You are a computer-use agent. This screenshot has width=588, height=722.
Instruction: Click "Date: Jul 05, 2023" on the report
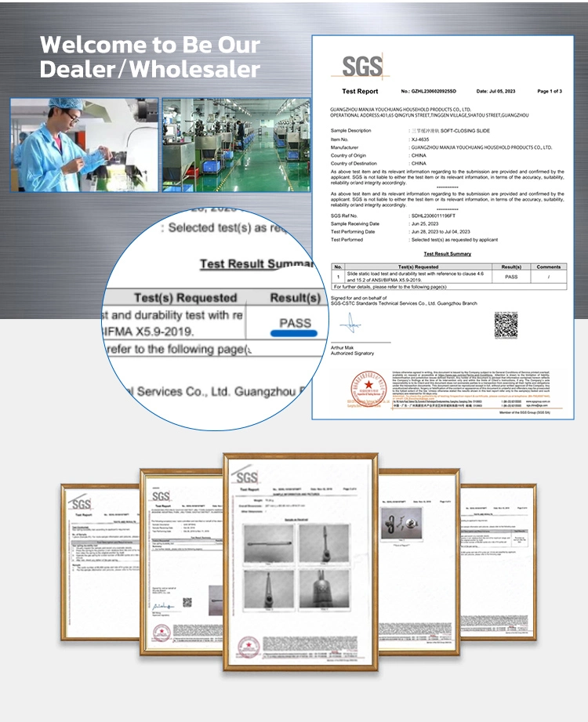pyautogui.click(x=495, y=91)
